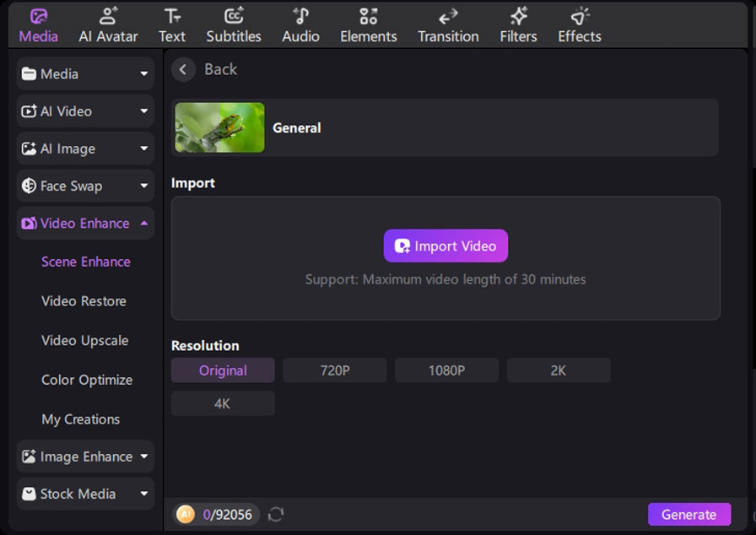Select 1080P resolution option
The width and height of the screenshot is (756, 535).
click(x=446, y=370)
